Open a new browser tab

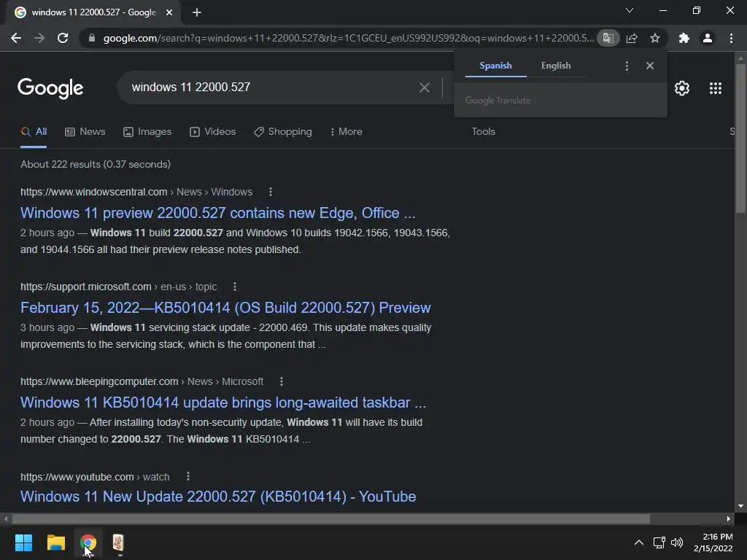tap(197, 12)
